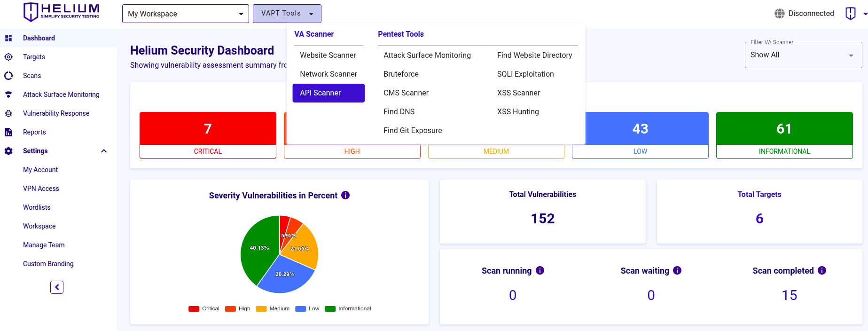Collapse the sidebar with the left chevron button
Image resolution: width=868 pixels, height=331 pixels.
57,287
